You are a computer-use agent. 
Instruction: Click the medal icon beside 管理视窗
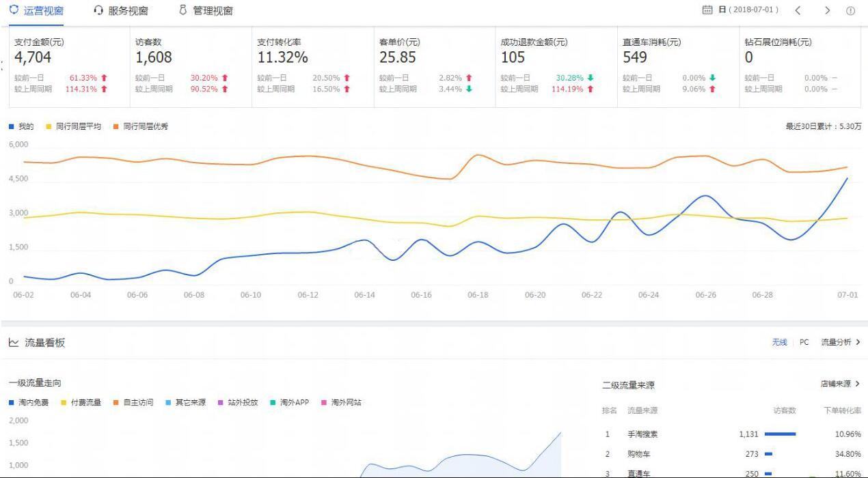coord(182,10)
